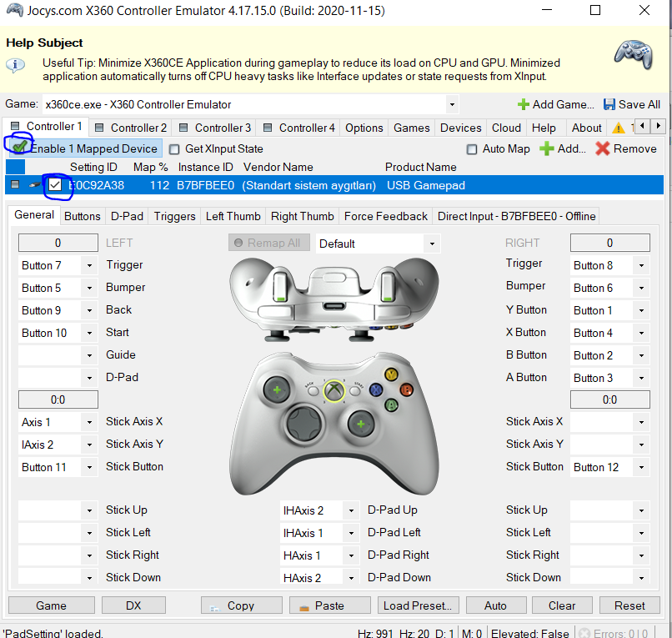672x638 pixels.
Task: Click the Product Name column header
Action: click(x=420, y=167)
